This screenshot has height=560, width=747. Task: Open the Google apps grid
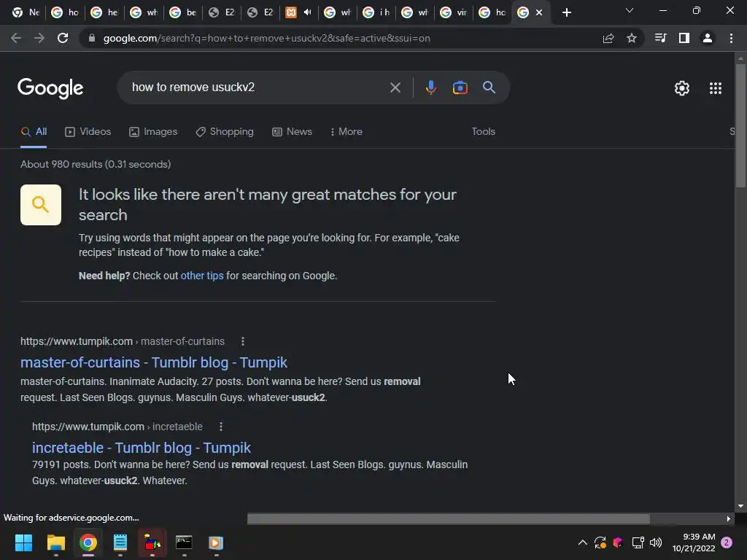715,88
